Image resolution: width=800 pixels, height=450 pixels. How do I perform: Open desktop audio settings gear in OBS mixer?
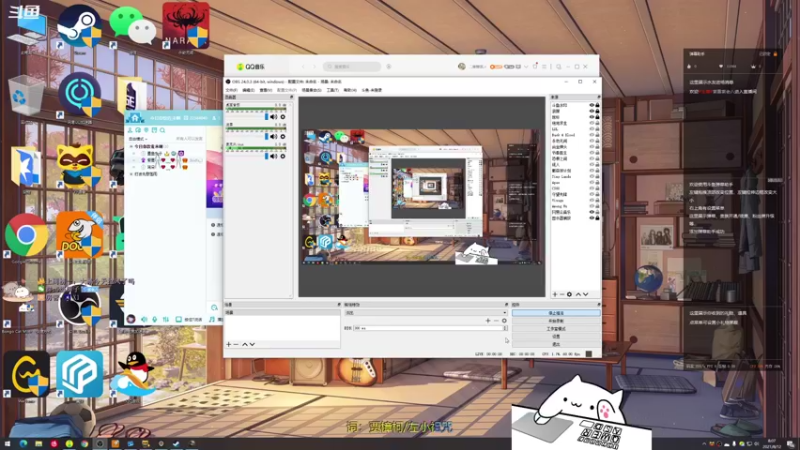283,117
